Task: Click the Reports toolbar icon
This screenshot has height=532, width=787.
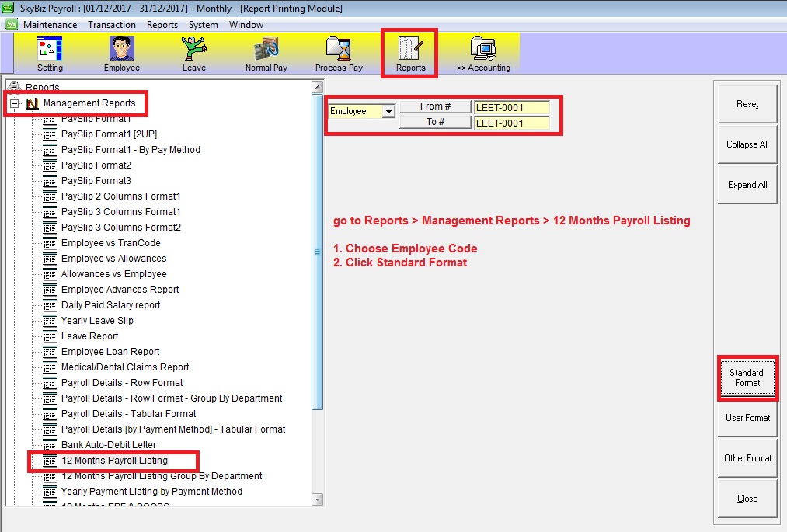Action: pyautogui.click(x=410, y=50)
